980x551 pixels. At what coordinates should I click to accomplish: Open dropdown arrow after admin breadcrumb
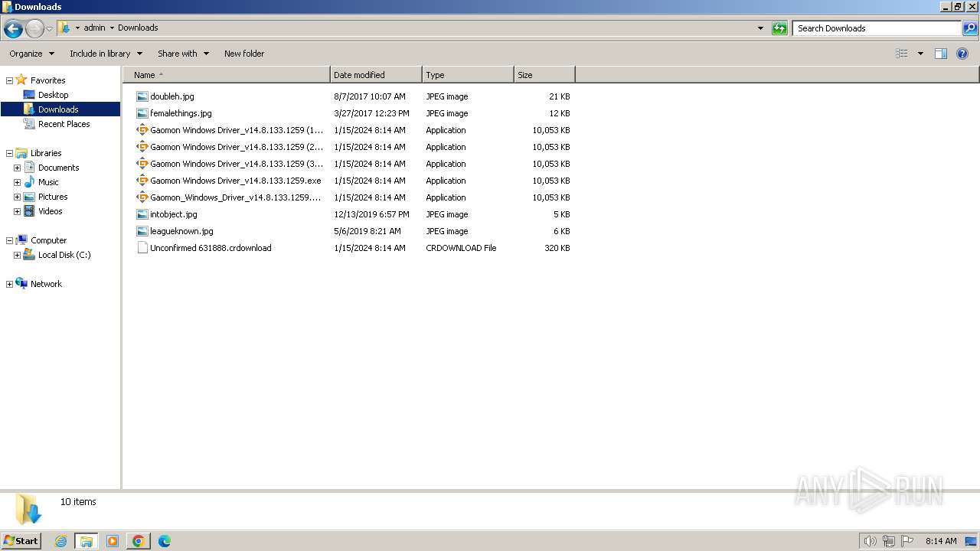pyautogui.click(x=112, y=28)
